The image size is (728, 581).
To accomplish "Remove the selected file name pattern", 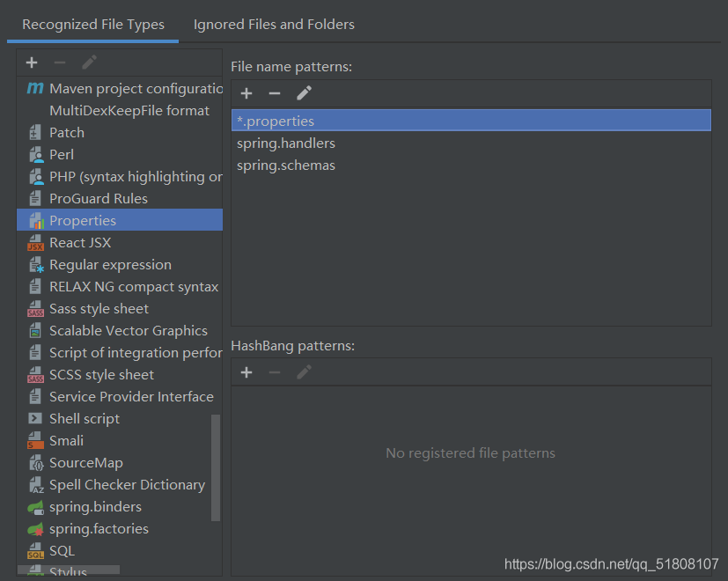I will tap(275, 93).
